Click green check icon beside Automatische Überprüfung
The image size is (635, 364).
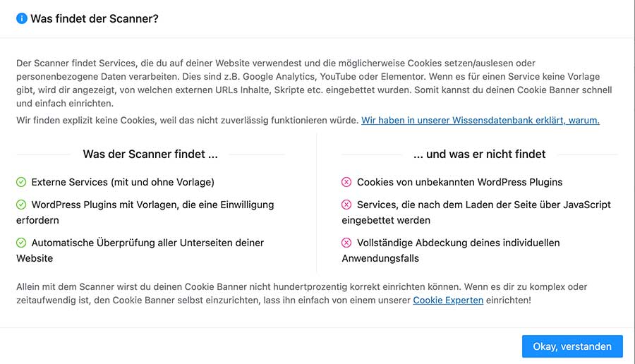click(x=22, y=243)
